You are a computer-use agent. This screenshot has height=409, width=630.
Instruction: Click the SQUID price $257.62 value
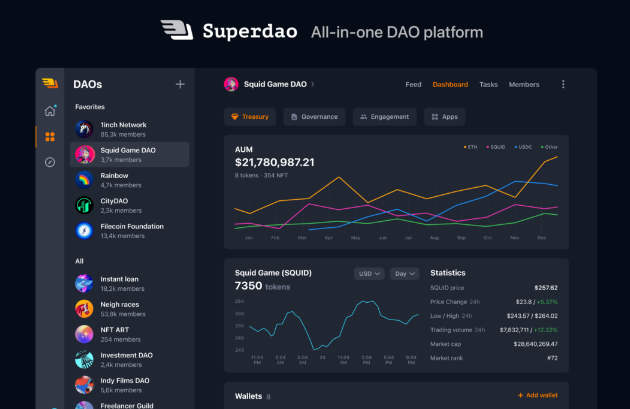click(x=546, y=288)
